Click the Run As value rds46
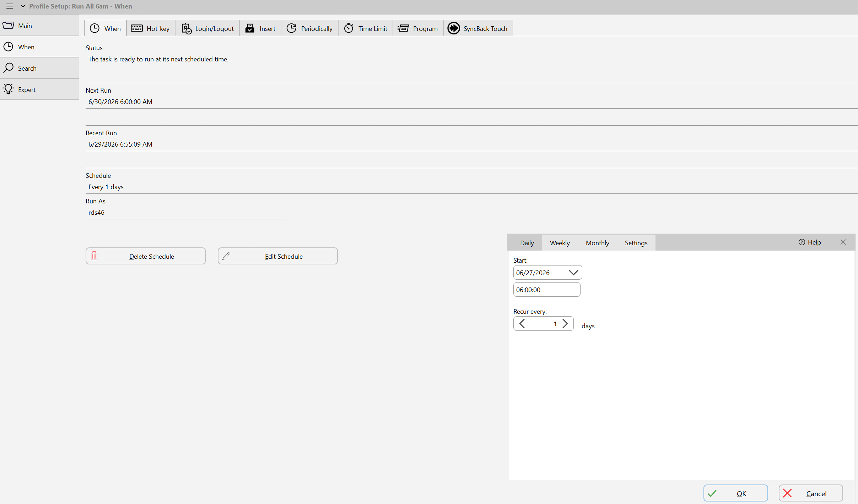Screen dimensions: 858x504 (x=96, y=212)
